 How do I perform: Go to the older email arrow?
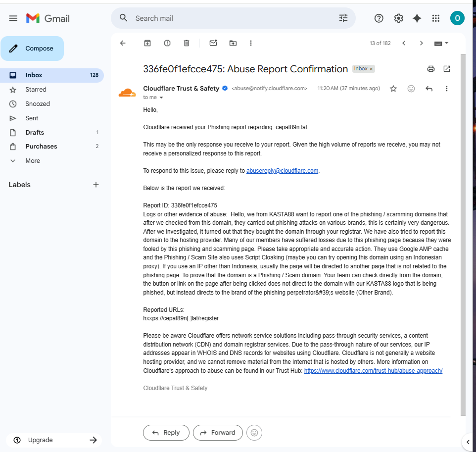421,43
